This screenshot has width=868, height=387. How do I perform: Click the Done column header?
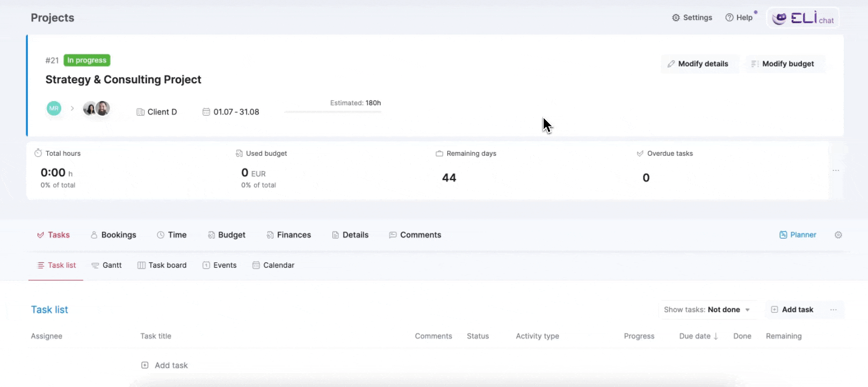742,336
